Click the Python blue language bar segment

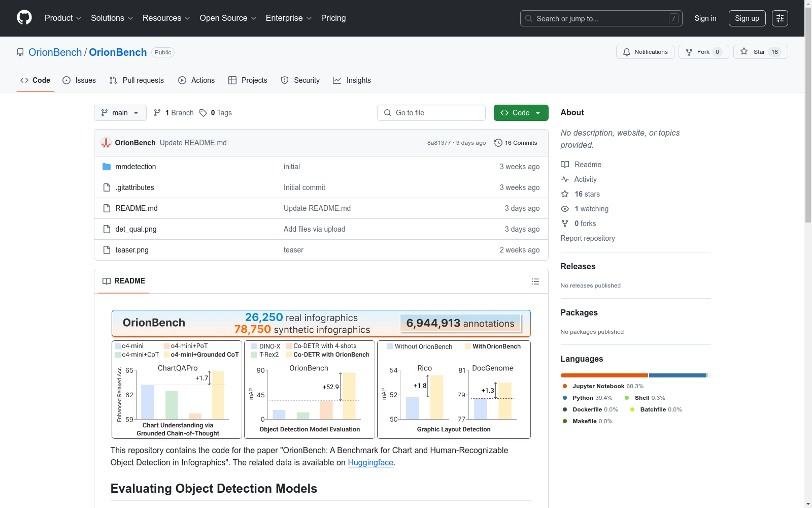point(678,375)
